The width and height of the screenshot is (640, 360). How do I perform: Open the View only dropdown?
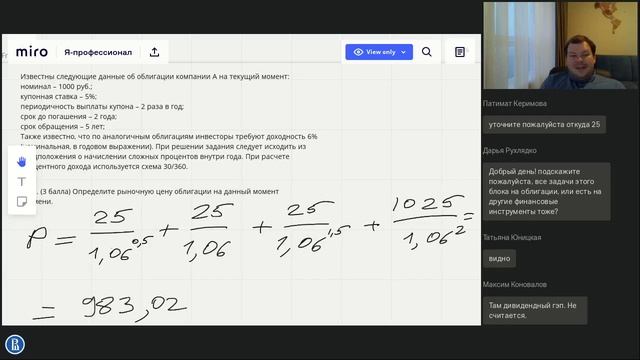tap(379, 52)
